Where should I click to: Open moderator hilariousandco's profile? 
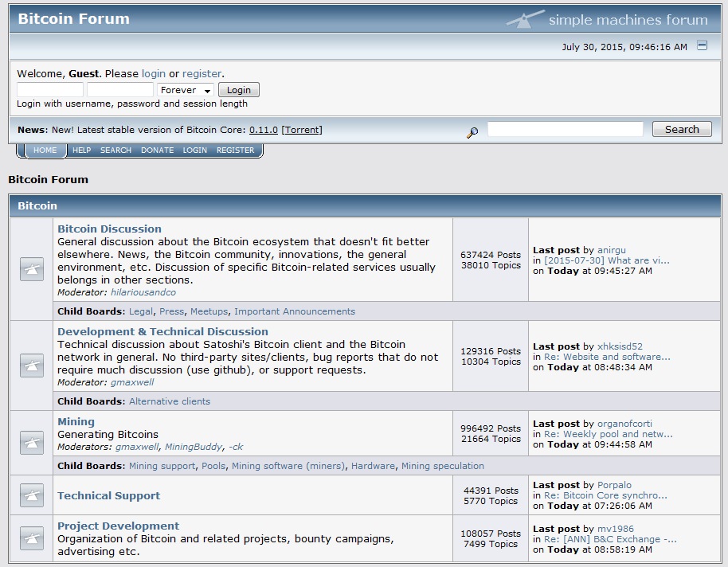click(143, 292)
